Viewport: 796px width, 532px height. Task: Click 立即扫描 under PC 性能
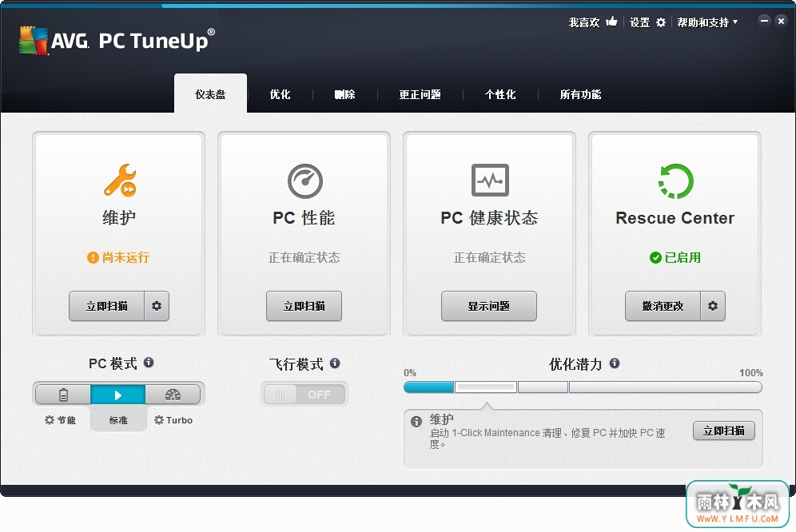tap(304, 306)
